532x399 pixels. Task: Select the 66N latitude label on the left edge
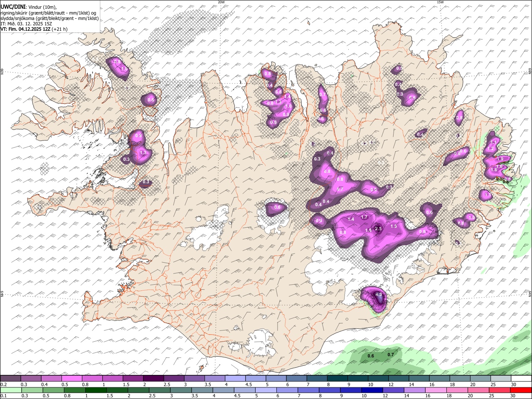click(x=2, y=72)
